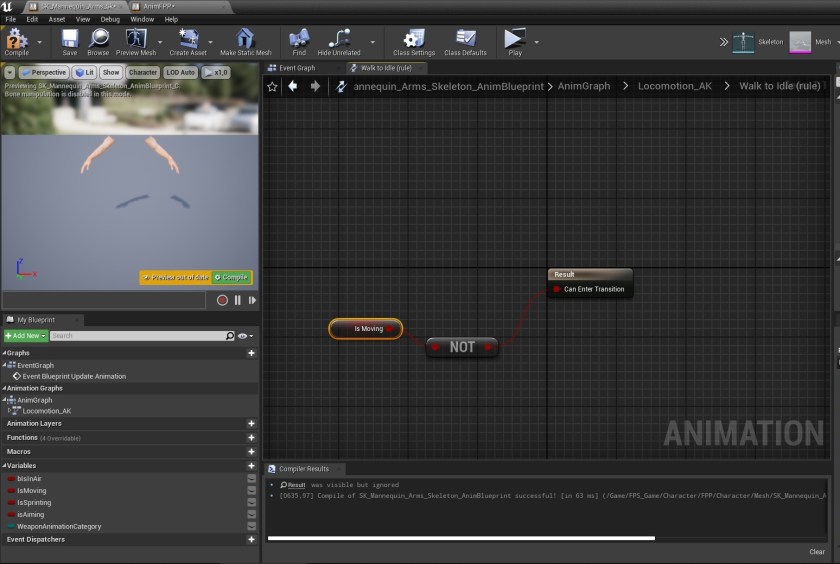Image resolution: width=840 pixels, height=564 pixels.
Task: Open the Find search tool
Action: pos(299,40)
